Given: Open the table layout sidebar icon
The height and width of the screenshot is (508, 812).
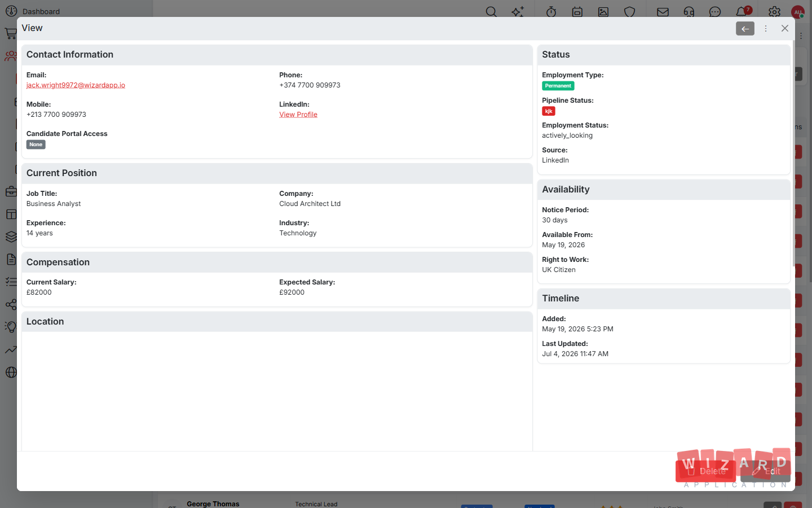Looking at the screenshot, I should pos(11,214).
